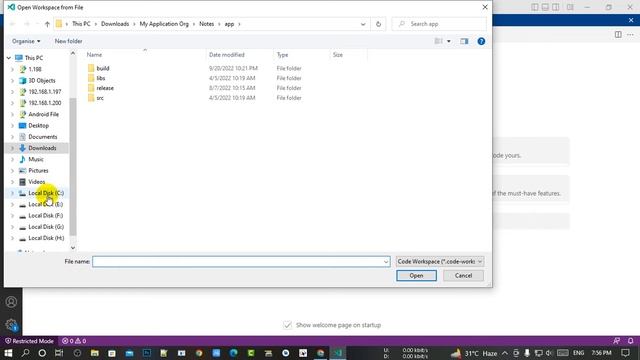Select Videos in the navigation tree
Image resolution: width=640 pixels, height=360 pixels.
(x=37, y=182)
